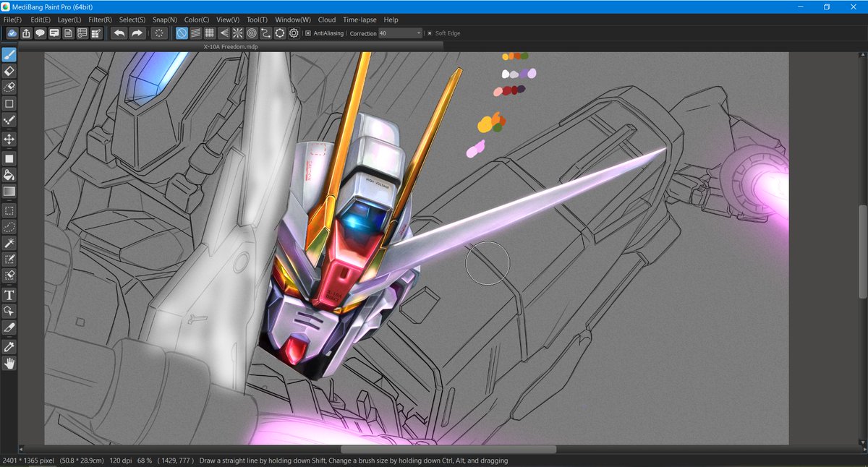Select the Eyedropper tool
The width and height of the screenshot is (868, 467).
(9, 347)
